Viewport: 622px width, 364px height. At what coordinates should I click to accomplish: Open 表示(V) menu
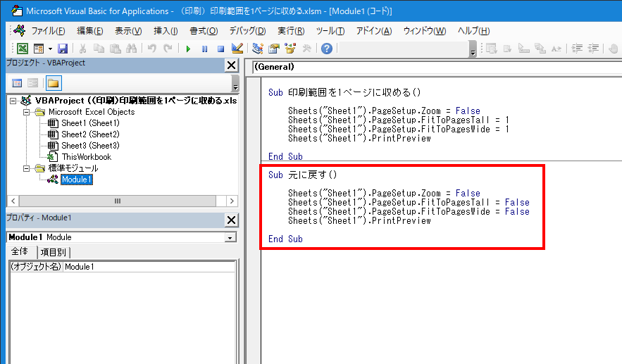128,30
